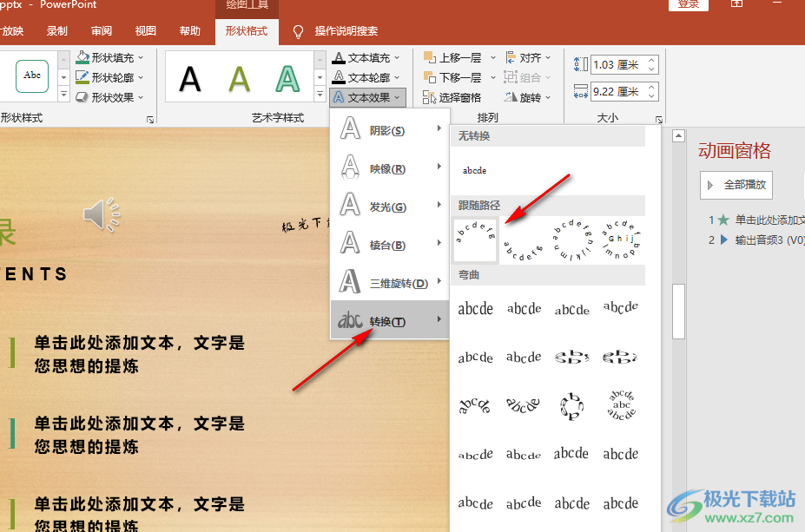This screenshot has width=805, height=532.
Task: Click the scroll-up arrow of transform gallery
Action: pyautogui.click(x=679, y=136)
